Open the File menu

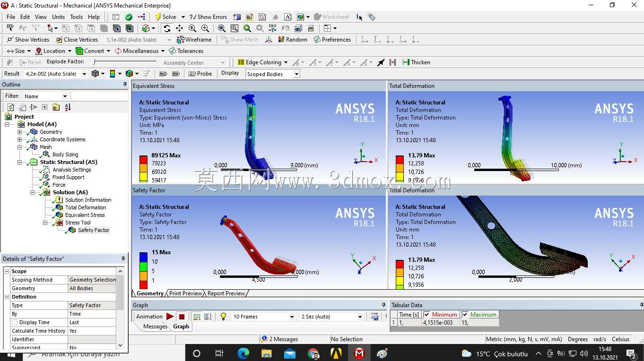[x=11, y=17]
